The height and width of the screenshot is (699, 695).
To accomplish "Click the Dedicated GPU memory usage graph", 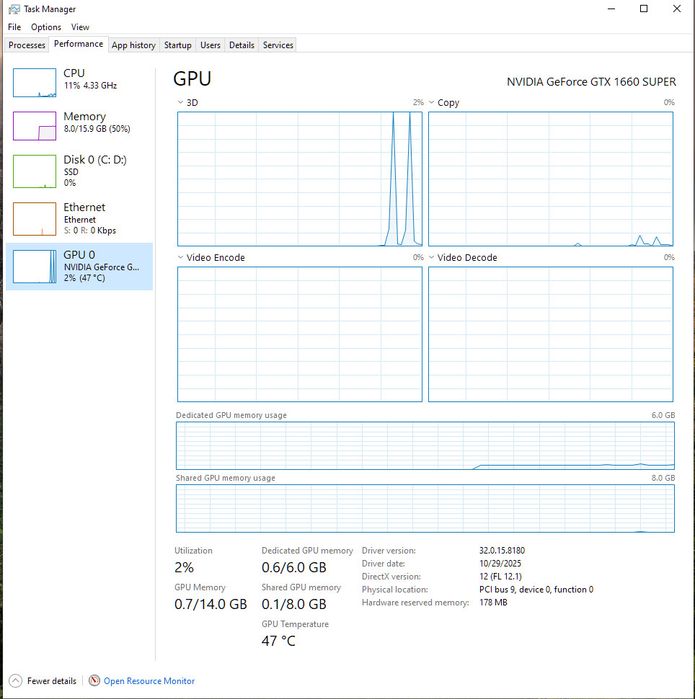I will pyautogui.click(x=425, y=446).
